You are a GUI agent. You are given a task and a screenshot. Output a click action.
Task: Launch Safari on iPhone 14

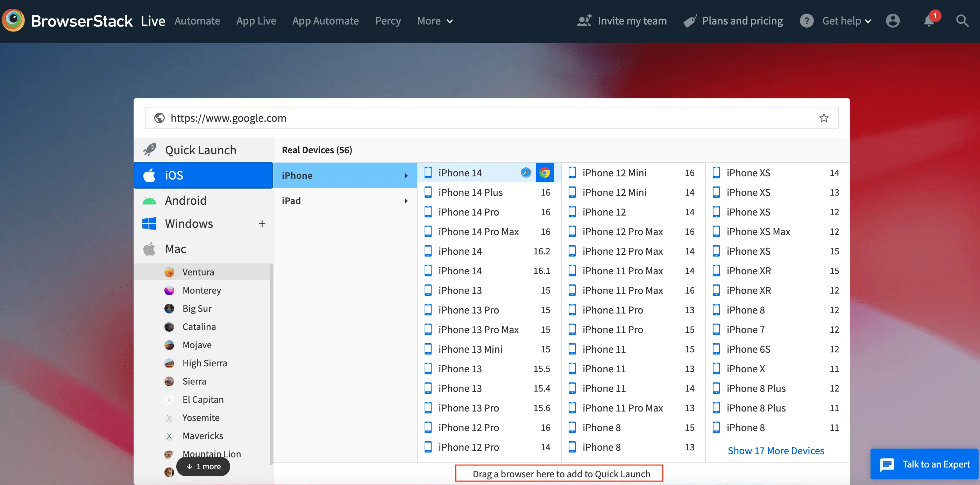tap(526, 173)
